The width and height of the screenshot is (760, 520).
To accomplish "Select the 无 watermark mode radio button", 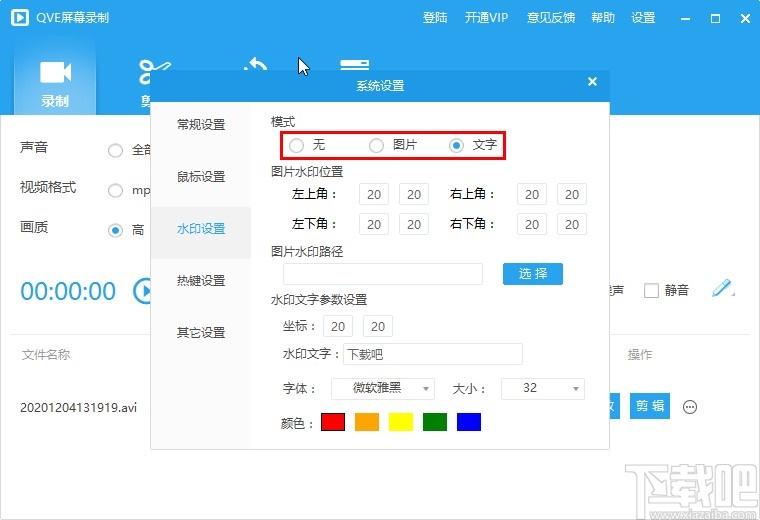I will pos(297,146).
